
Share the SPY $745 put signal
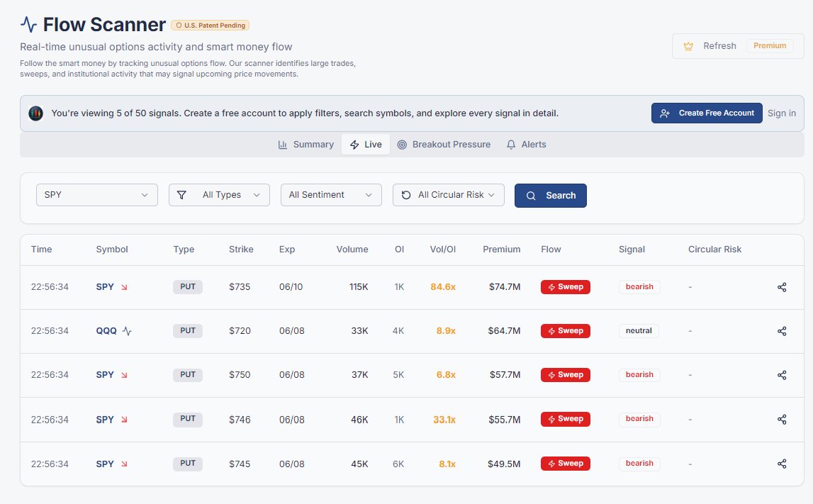click(782, 464)
